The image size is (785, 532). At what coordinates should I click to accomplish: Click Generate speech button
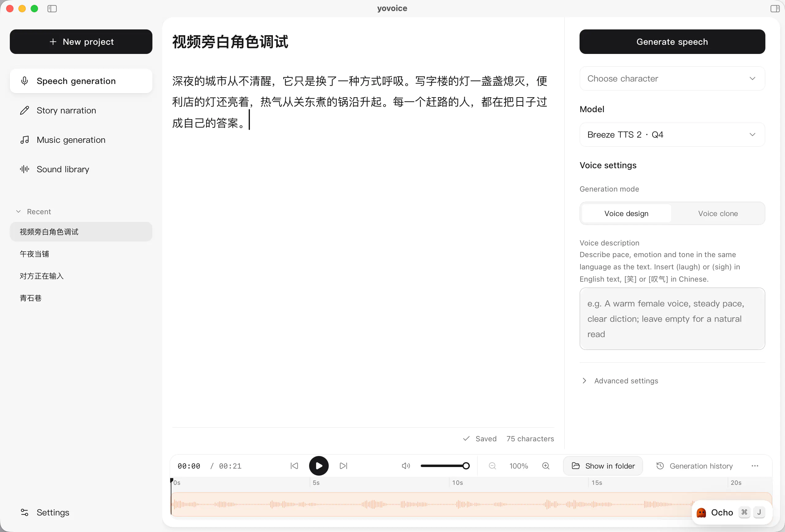pyautogui.click(x=672, y=41)
